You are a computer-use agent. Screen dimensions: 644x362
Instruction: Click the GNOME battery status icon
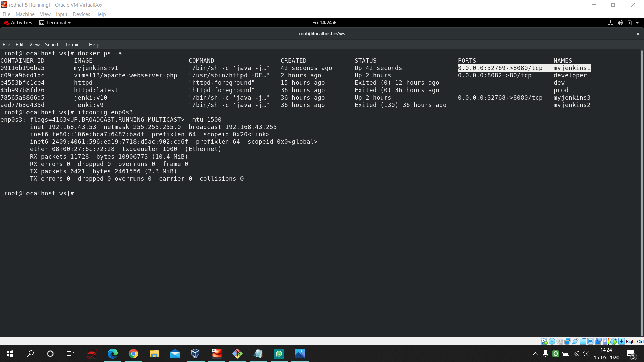pyautogui.click(x=629, y=23)
